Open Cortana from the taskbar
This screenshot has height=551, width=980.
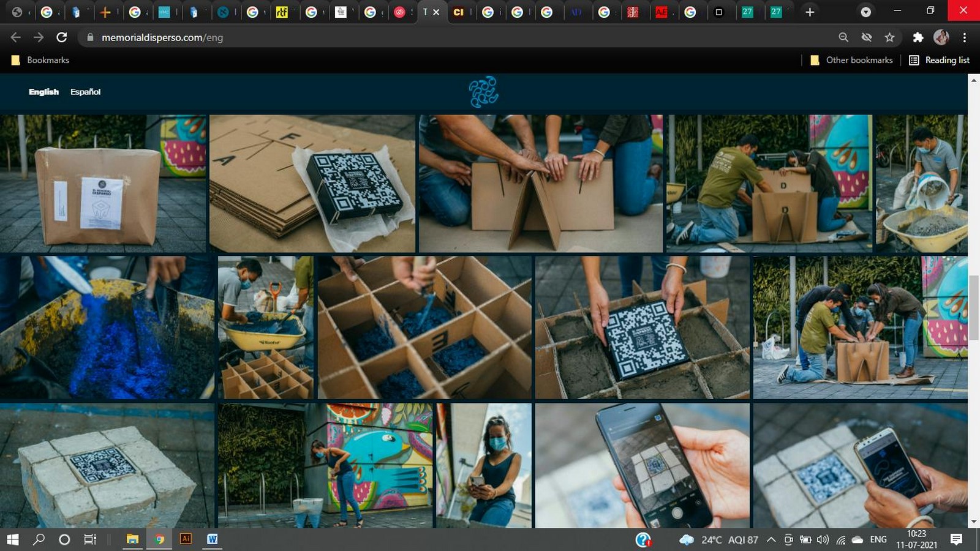point(64,539)
